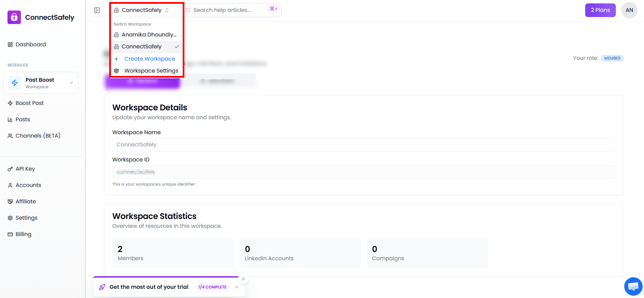Open the AN user avatar menu
The image size is (644, 298).
[629, 10]
